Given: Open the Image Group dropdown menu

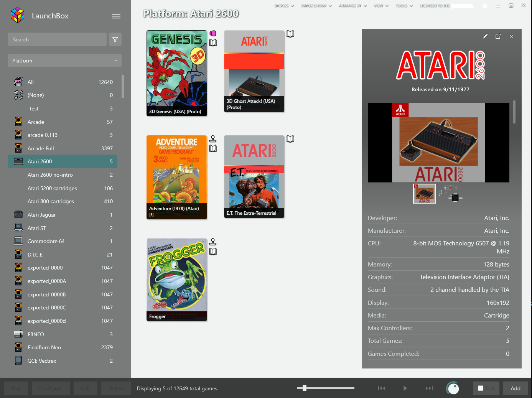Looking at the screenshot, I should click(x=316, y=6).
